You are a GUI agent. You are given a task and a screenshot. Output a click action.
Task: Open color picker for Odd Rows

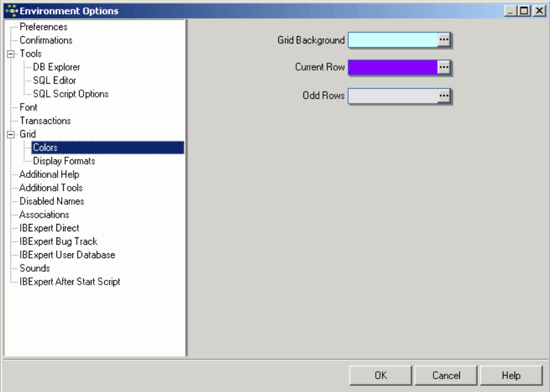click(444, 96)
